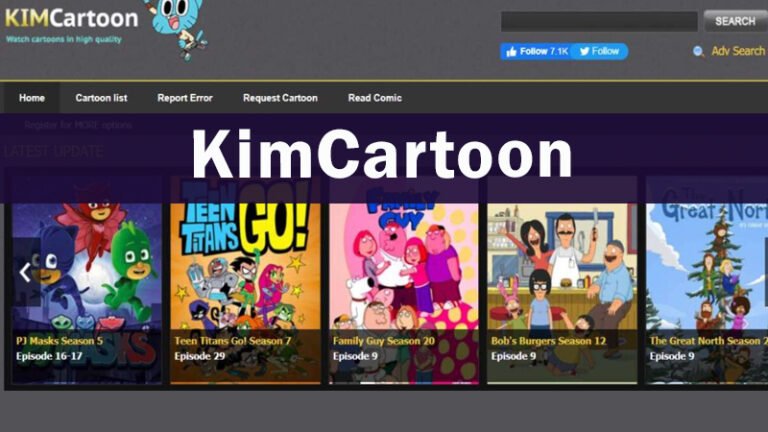Screen dimensions: 768x432
Task: Click the Twitter Follow button
Action: 600,51
